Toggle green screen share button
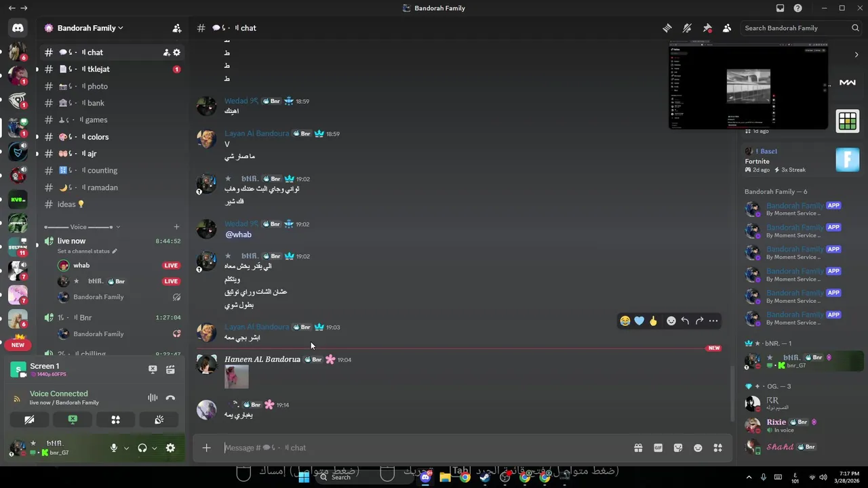This screenshot has height=488, width=868. click(x=73, y=420)
